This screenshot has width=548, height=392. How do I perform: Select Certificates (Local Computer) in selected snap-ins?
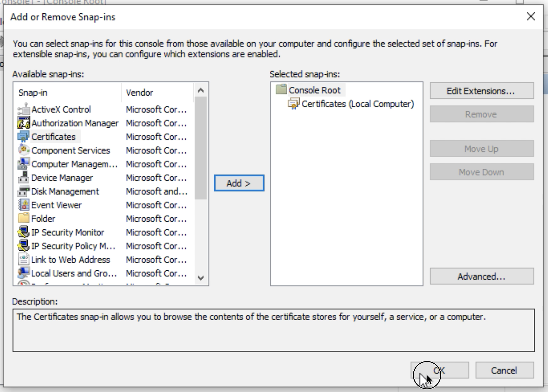[358, 104]
